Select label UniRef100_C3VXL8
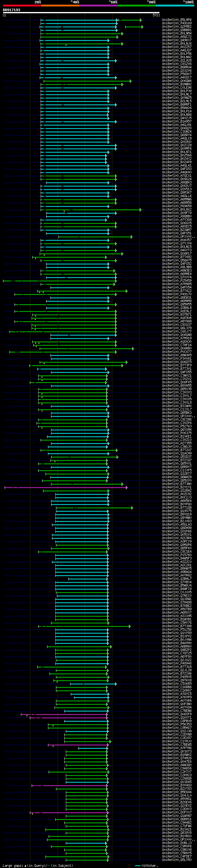Screen dimensions: 197x868 (x=177, y=403)
